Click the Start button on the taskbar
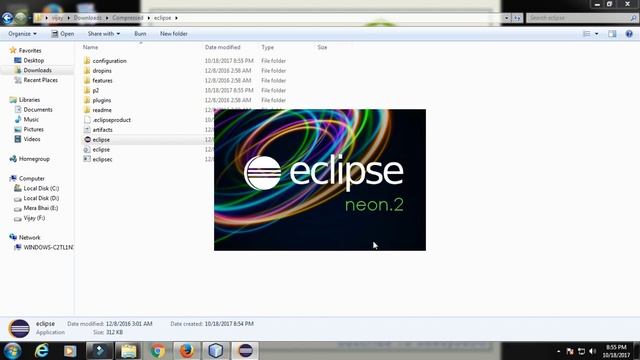Screen dimensions: 640x360 pos(12,351)
